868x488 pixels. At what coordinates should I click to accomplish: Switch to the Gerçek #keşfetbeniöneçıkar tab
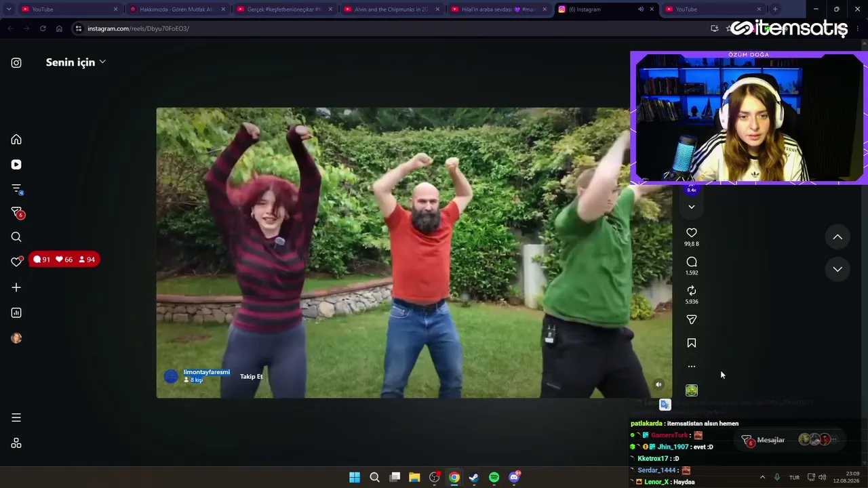coord(285,9)
